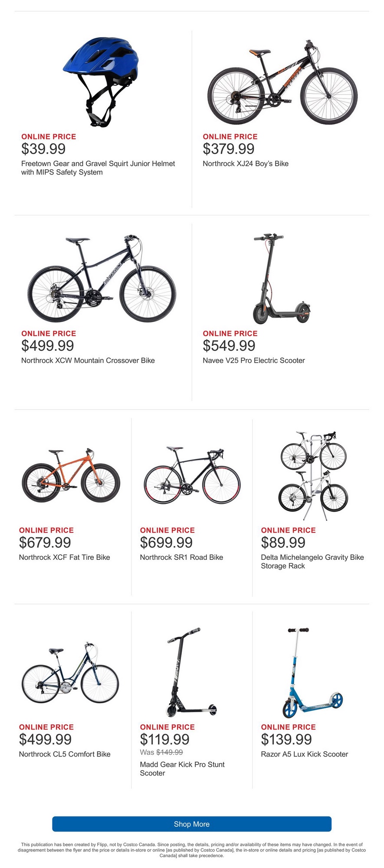Image resolution: width=384 pixels, height=868 pixels.
Task: Click the Northrock CL5 Comfort Bike image
Action: click(x=70, y=673)
